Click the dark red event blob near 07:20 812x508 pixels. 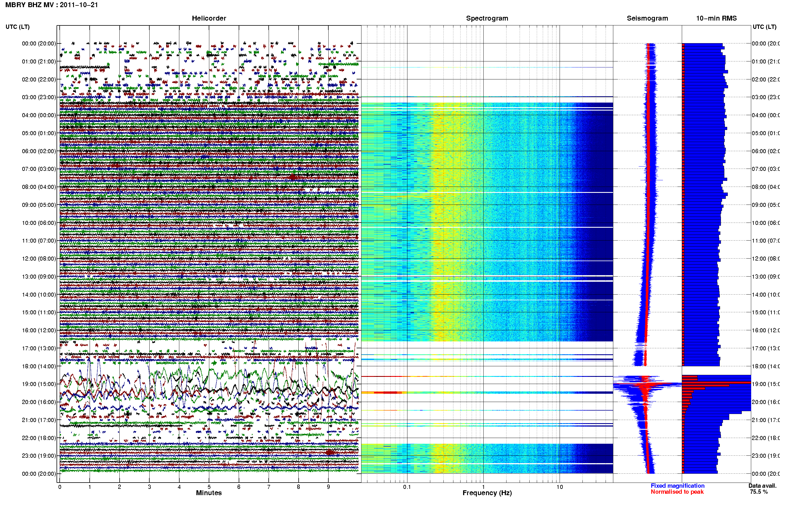(x=293, y=177)
